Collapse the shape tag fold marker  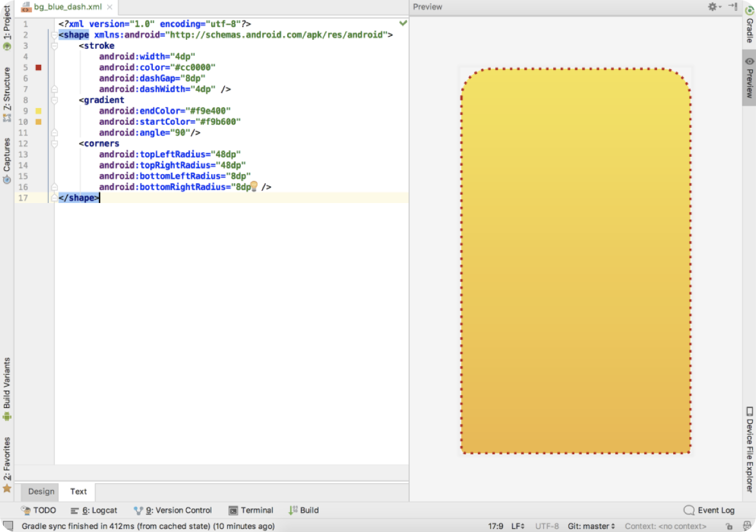(54, 35)
